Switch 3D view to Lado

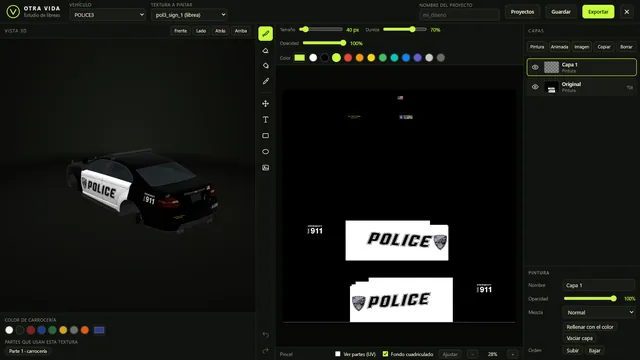(x=201, y=31)
